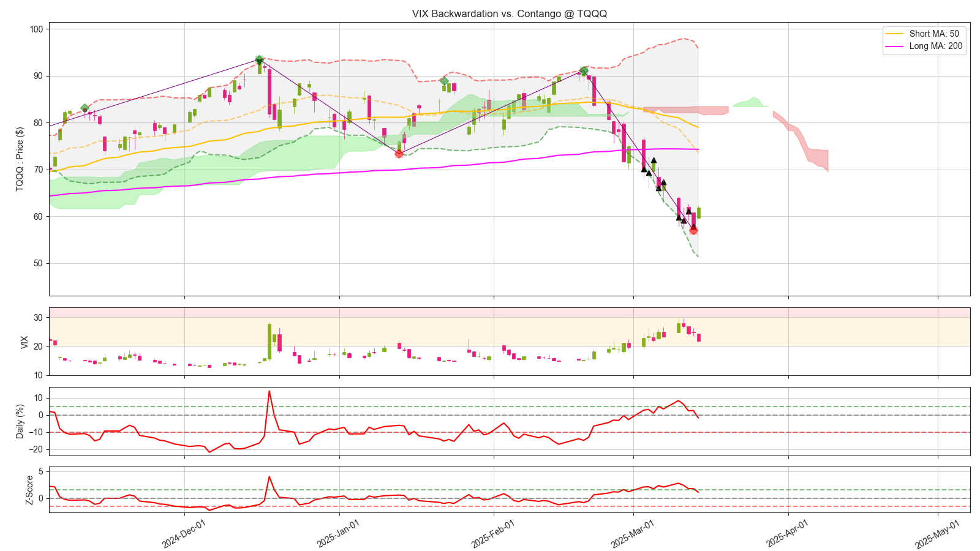980x551 pixels.
Task: Select the Long MA: 200 legend label
Action: tap(936, 46)
